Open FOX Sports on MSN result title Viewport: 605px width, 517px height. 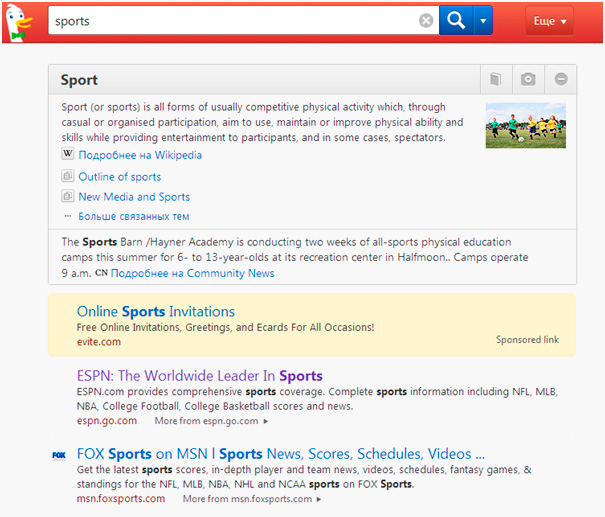tap(281, 454)
